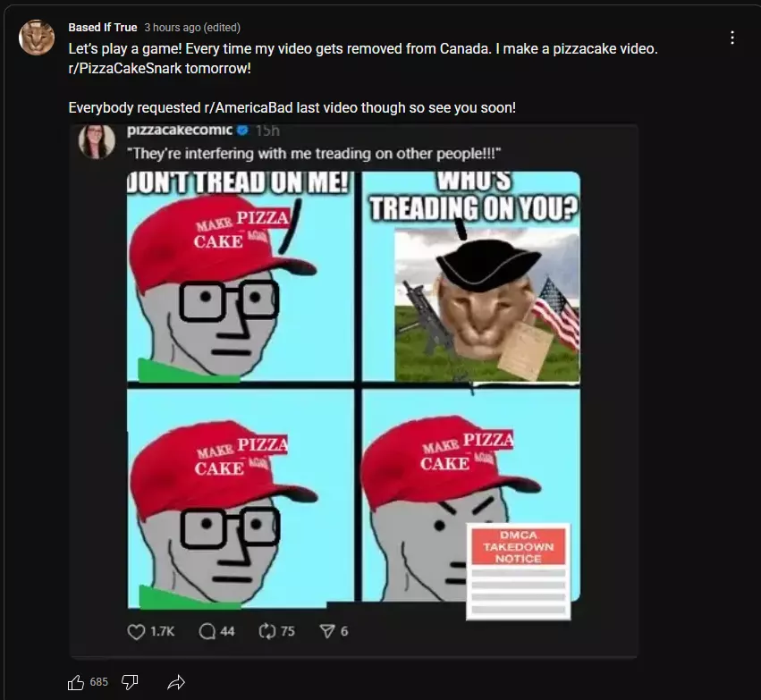
Task: Like the post with thumbs up
Action: tap(76, 682)
